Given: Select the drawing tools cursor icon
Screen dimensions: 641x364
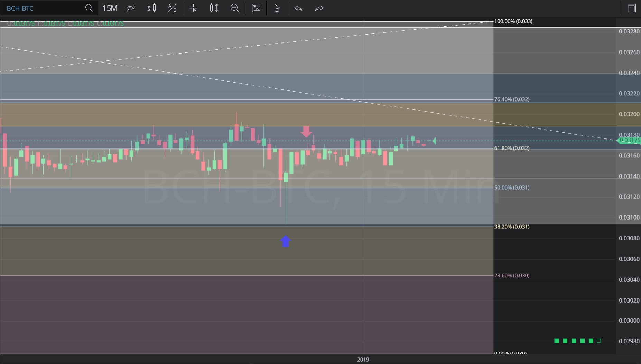Looking at the screenshot, I should tap(277, 8).
